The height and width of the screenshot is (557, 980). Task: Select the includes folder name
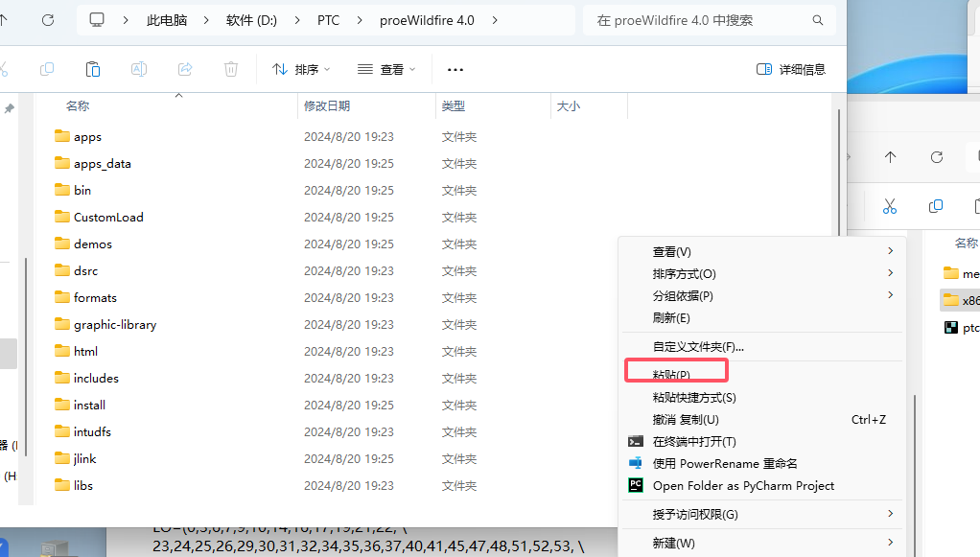(x=96, y=379)
